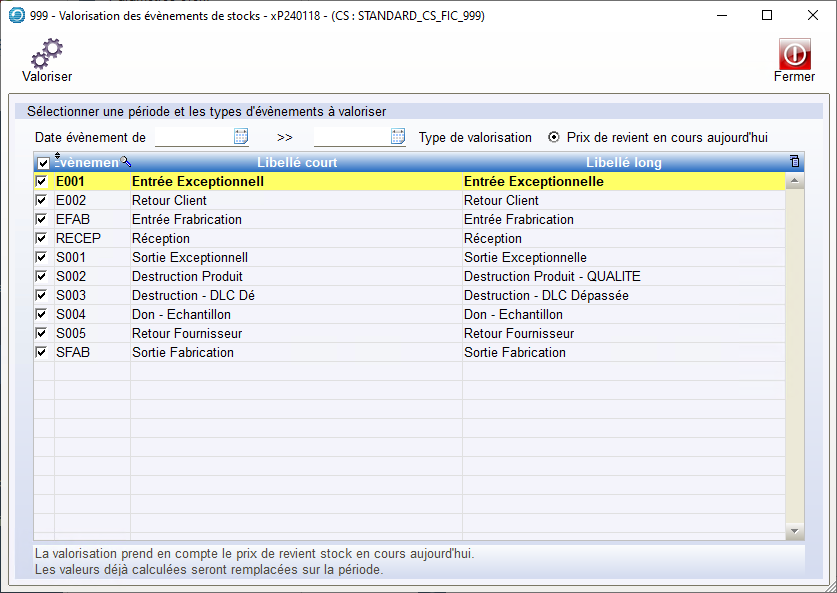Image resolution: width=837 pixels, height=593 pixels.
Task: Sort by the Libellé court column header
Action: pos(297,162)
